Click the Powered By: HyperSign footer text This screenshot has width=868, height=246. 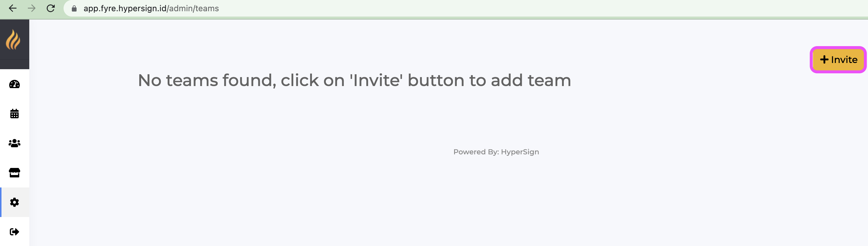click(x=496, y=152)
